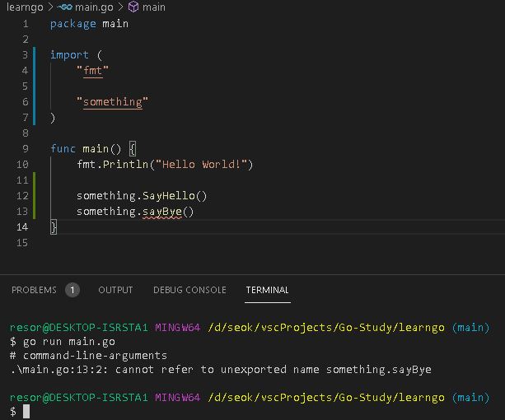This screenshot has width=505, height=420.
Task: Click the "something" import string
Action: click(112, 102)
